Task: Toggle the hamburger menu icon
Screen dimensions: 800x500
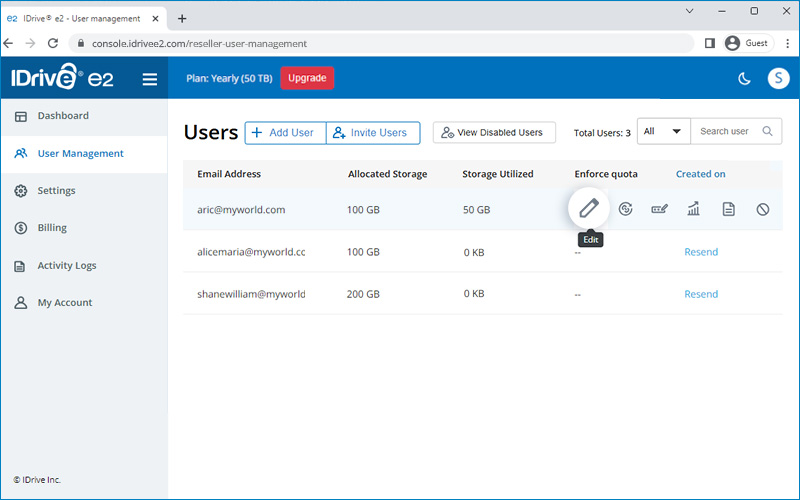Action: (x=149, y=79)
